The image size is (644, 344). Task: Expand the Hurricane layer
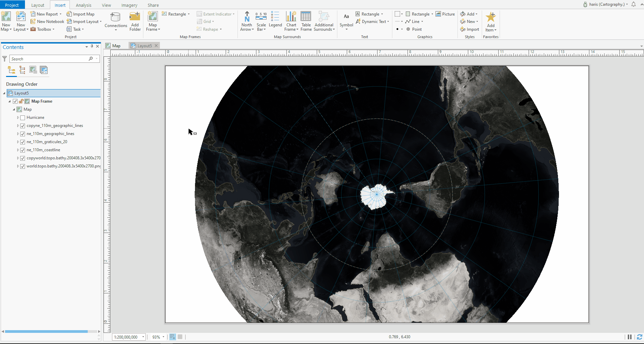[18, 117]
